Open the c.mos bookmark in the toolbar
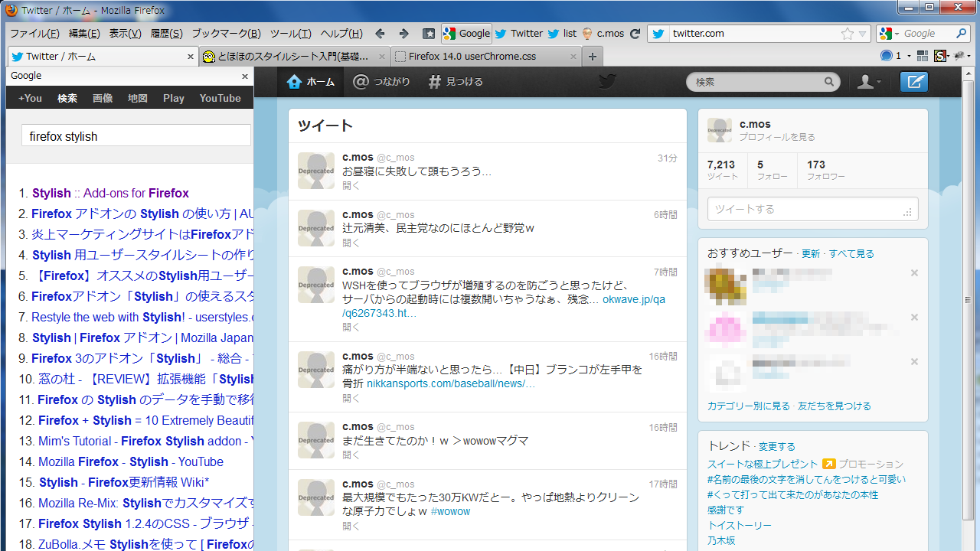 click(x=603, y=34)
